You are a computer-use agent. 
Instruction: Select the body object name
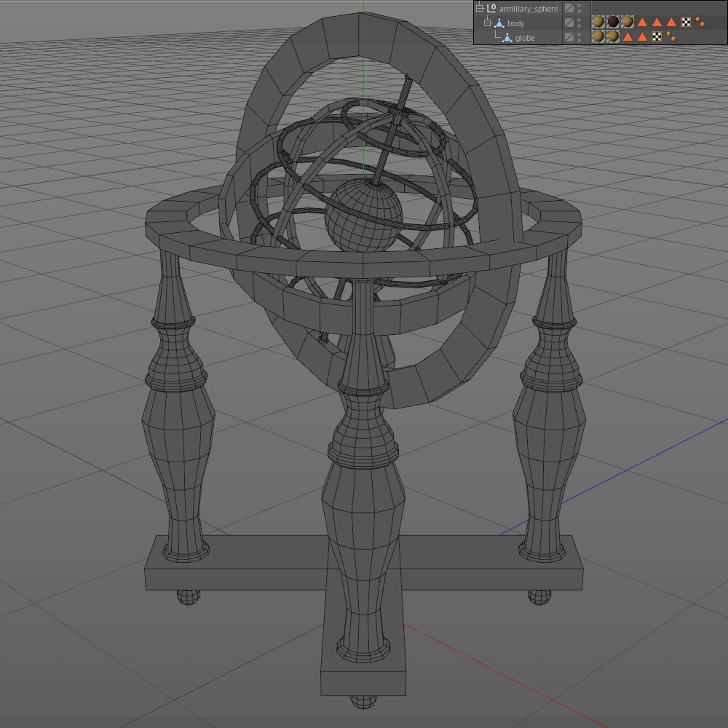[x=516, y=23]
